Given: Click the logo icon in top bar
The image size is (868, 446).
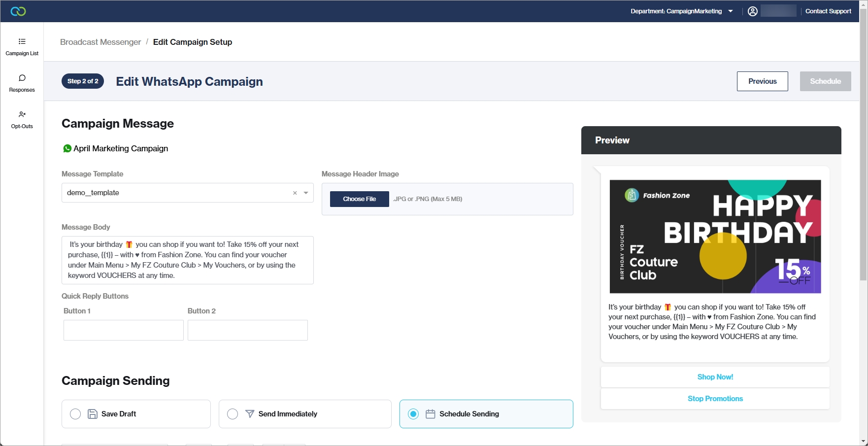Looking at the screenshot, I should coord(18,11).
